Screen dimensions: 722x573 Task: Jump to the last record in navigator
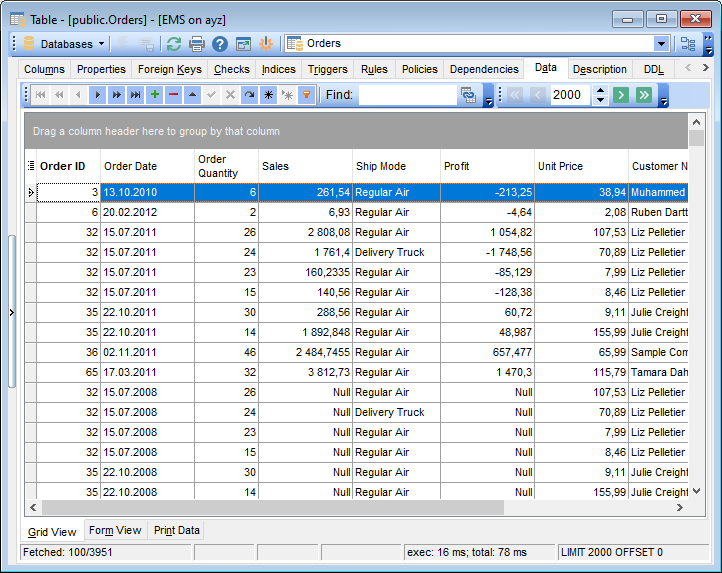pos(135,95)
